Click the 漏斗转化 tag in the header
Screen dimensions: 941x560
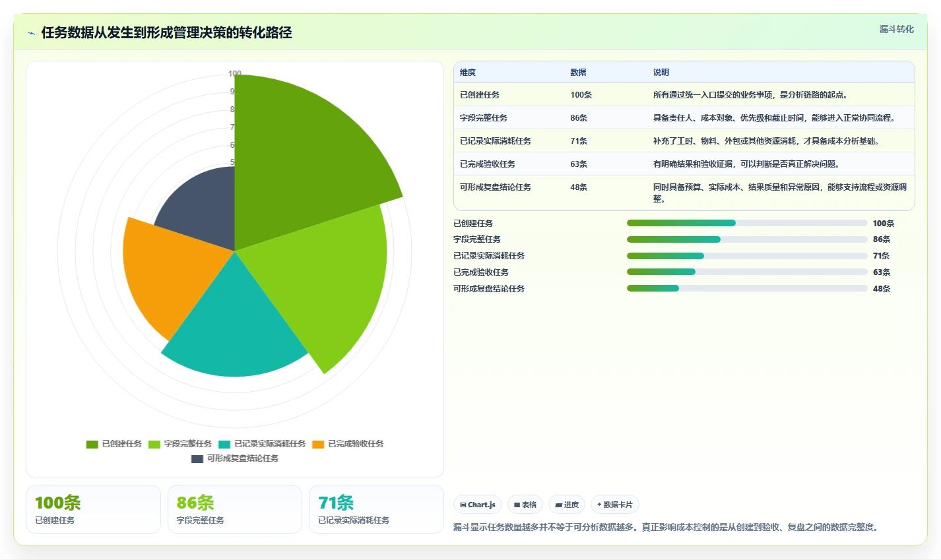coord(896,29)
